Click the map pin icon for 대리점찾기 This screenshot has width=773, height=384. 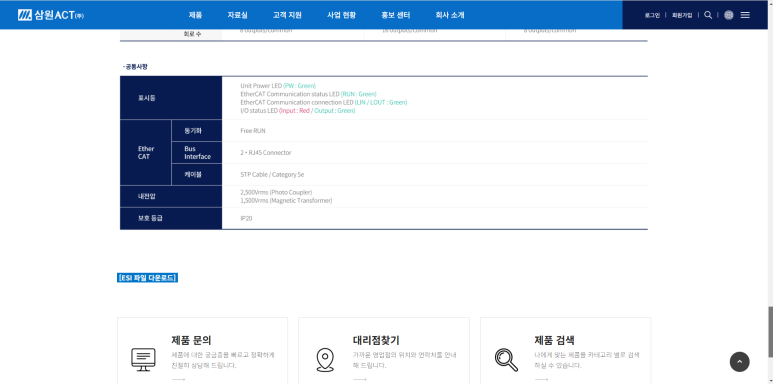(325, 360)
